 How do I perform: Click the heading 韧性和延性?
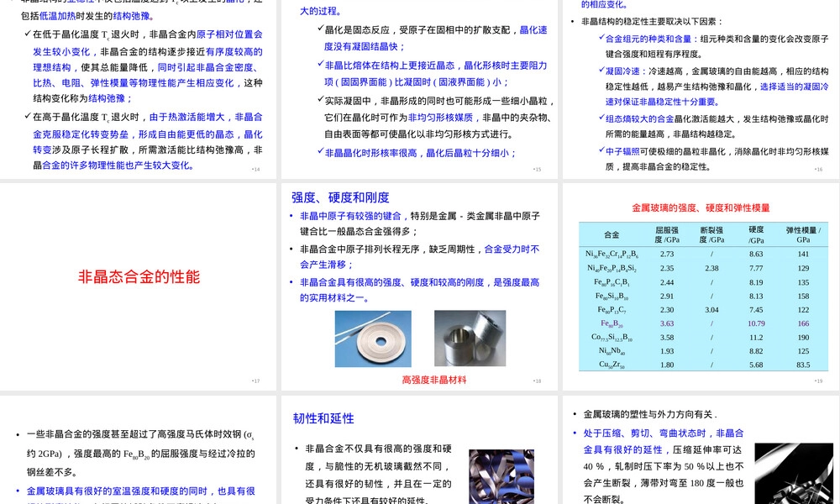pos(323,418)
